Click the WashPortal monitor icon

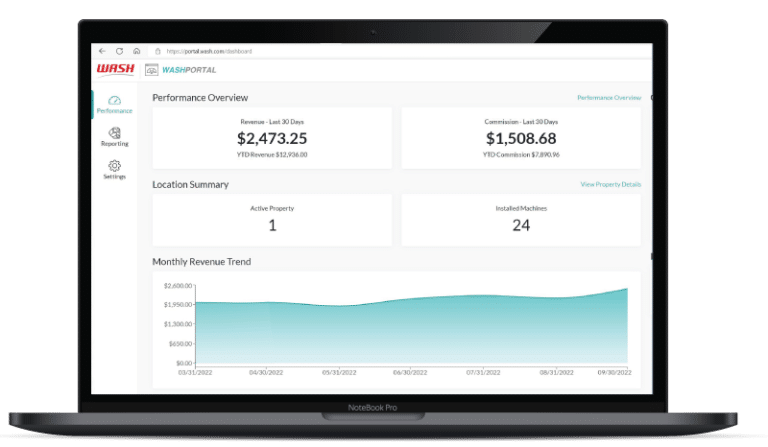point(152,69)
